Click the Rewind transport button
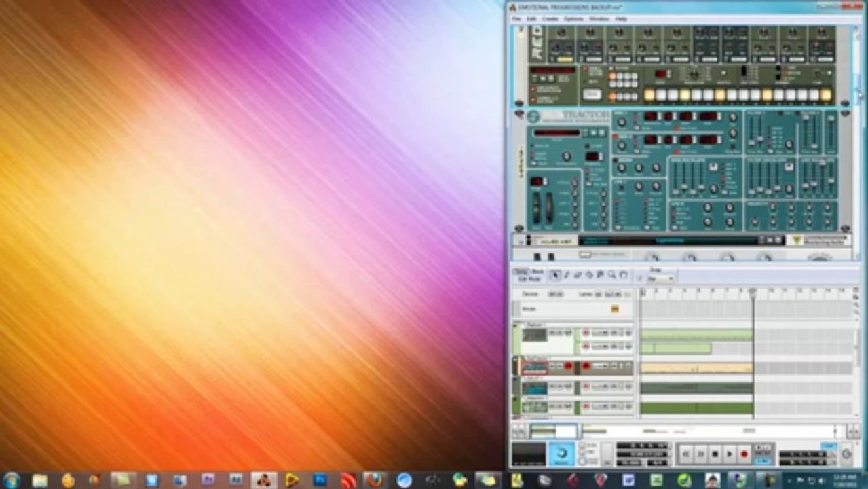The width and height of the screenshot is (868, 489). click(686, 453)
